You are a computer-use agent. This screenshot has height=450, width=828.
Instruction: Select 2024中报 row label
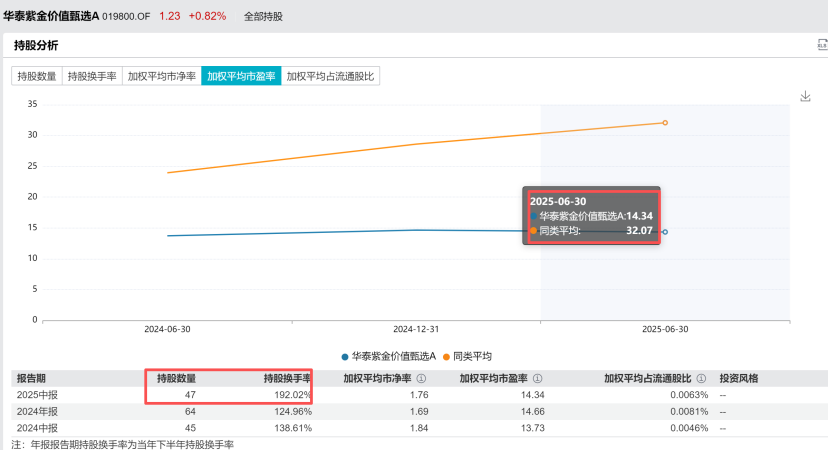point(37,428)
